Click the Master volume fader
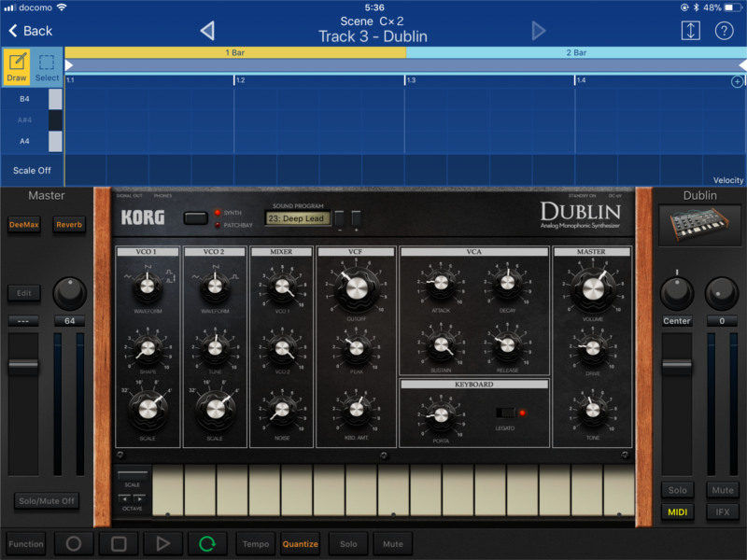The width and height of the screenshot is (747, 560). (x=23, y=364)
